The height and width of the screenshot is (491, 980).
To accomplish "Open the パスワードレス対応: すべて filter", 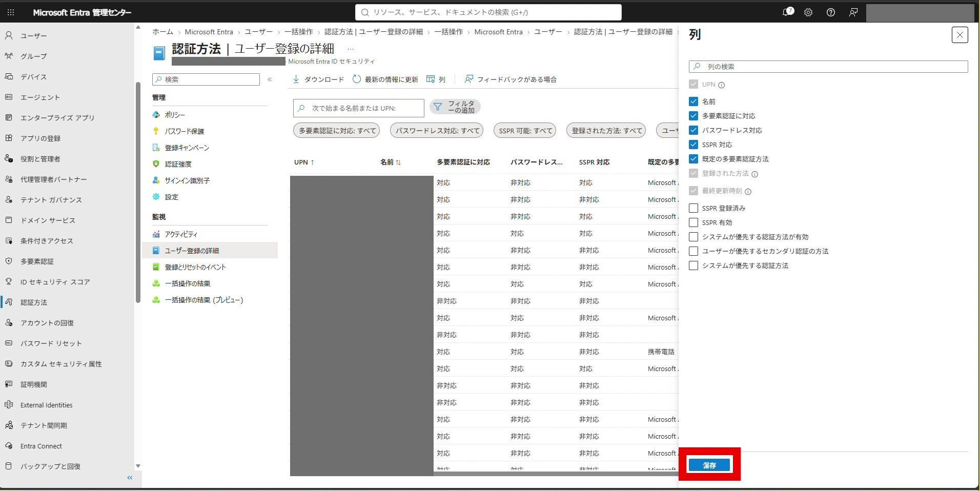I will tap(437, 131).
